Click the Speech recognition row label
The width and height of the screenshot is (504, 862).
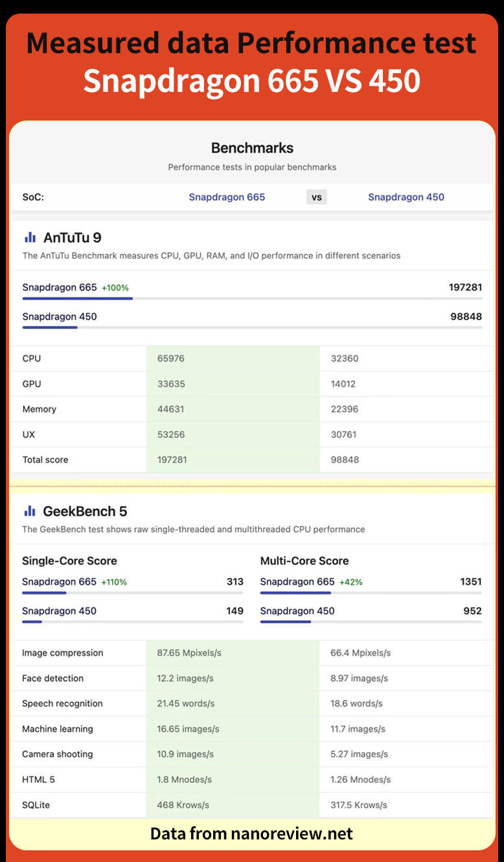62,703
